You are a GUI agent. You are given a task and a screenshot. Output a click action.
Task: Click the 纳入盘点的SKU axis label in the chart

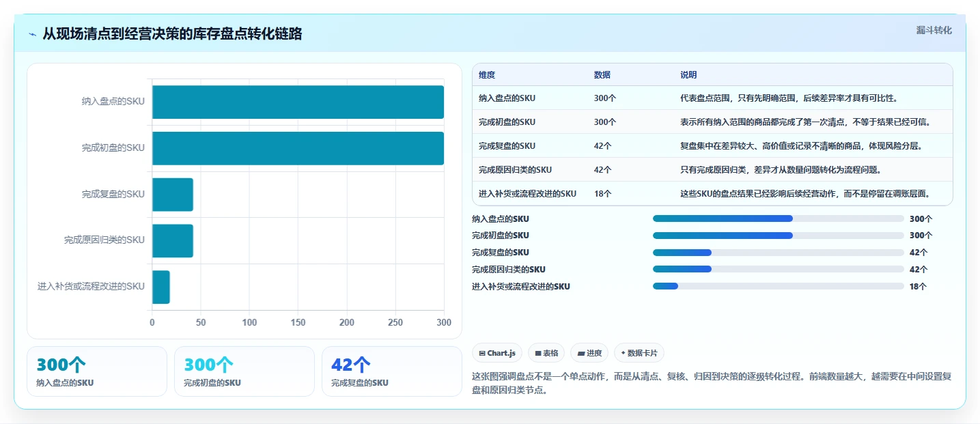click(x=113, y=102)
